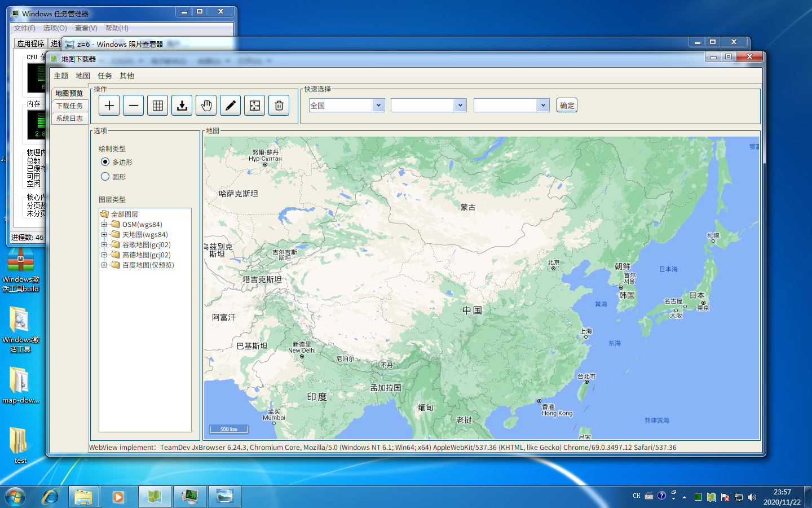The image size is (812, 508).
Task: Select the 高德地图(gcj02) layer label
Action: (x=147, y=255)
